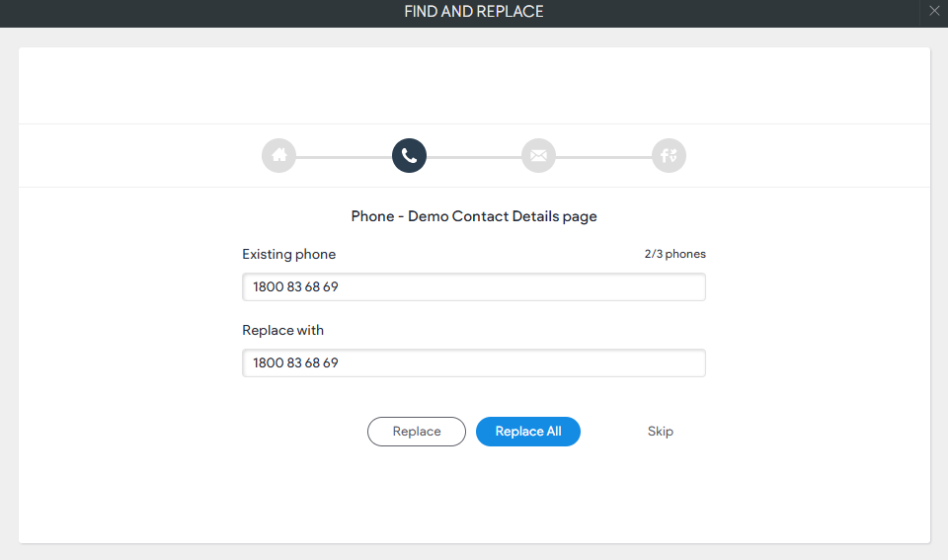948x560 pixels.
Task: Jump to the email envelope step icon
Action: 539,155
